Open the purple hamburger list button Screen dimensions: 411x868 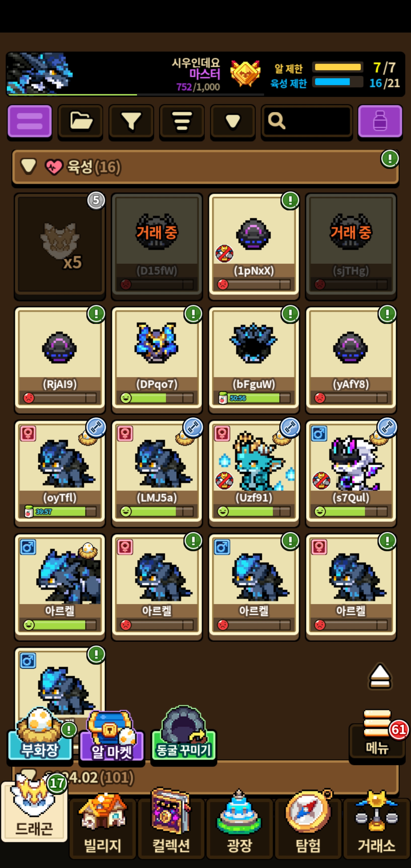point(30,121)
